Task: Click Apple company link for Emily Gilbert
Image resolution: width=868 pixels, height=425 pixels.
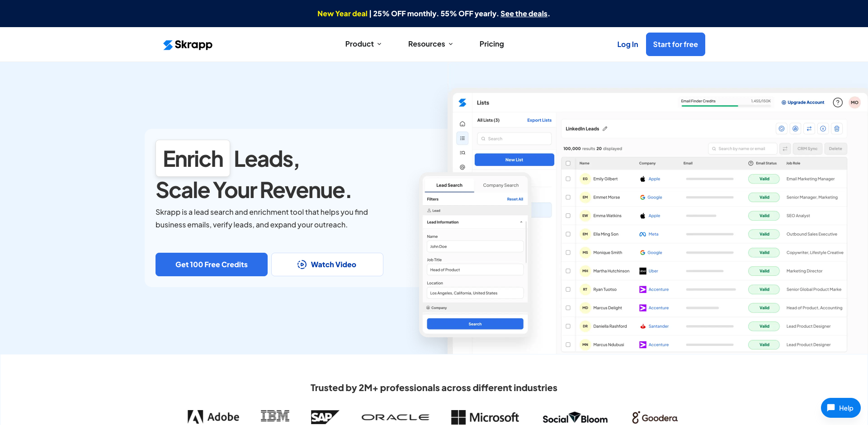Action: click(654, 179)
